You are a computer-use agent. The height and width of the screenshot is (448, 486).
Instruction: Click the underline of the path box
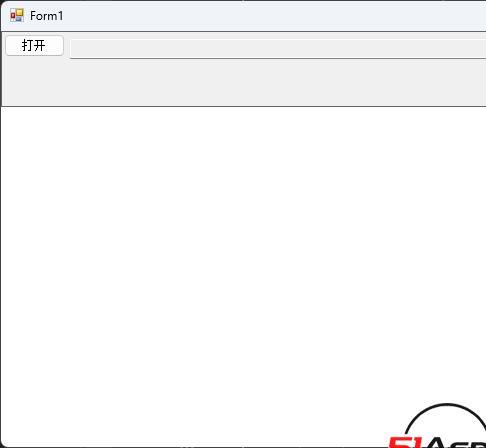278,58
